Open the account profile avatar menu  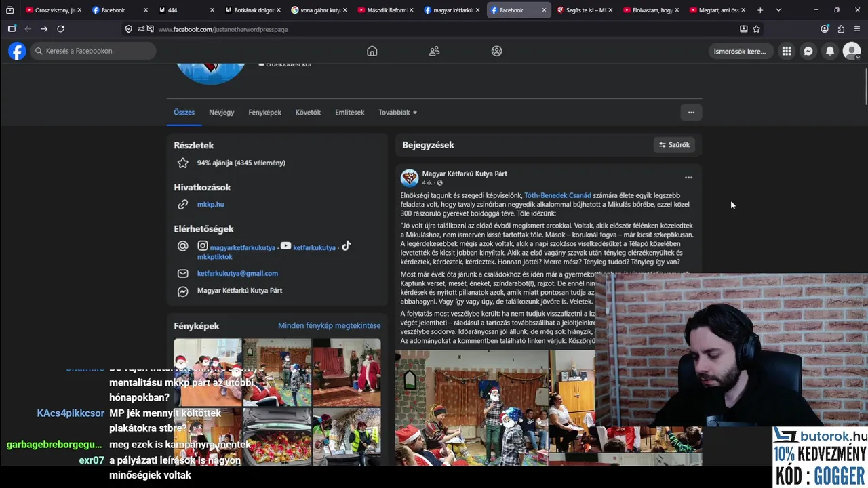(x=852, y=51)
